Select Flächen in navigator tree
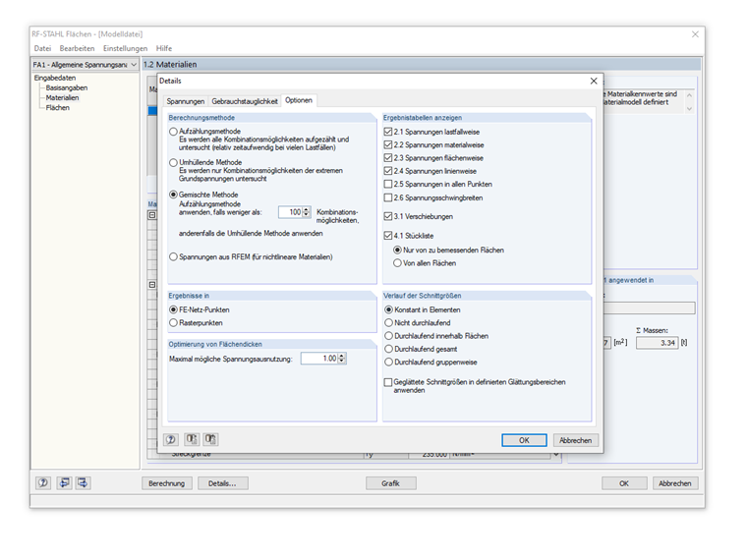This screenshot has height=560, width=747. 58,108
